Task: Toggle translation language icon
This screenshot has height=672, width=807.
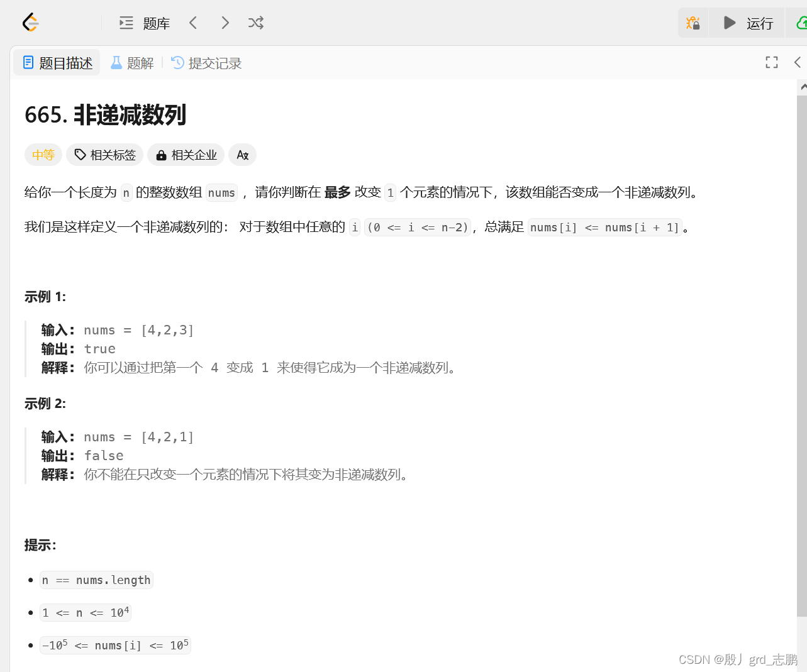Action: pos(242,155)
